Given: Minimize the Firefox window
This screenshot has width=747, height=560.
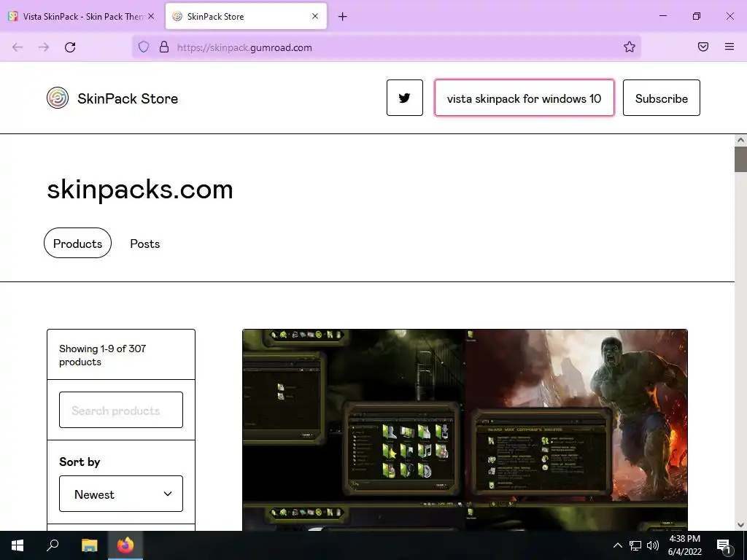Looking at the screenshot, I should coord(662,16).
